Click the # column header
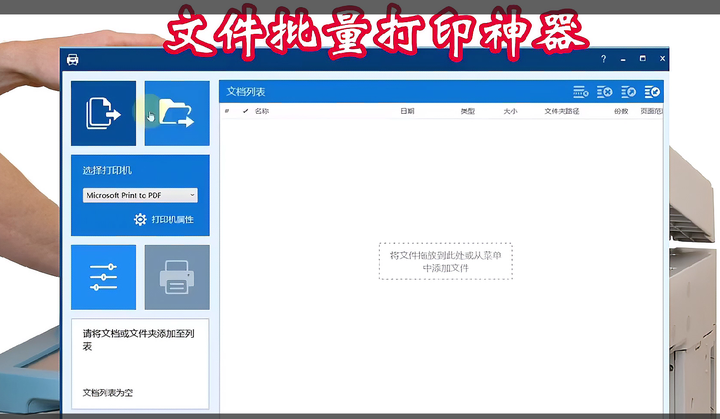Viewport: 720px width, 419px height. coord(227,111)
